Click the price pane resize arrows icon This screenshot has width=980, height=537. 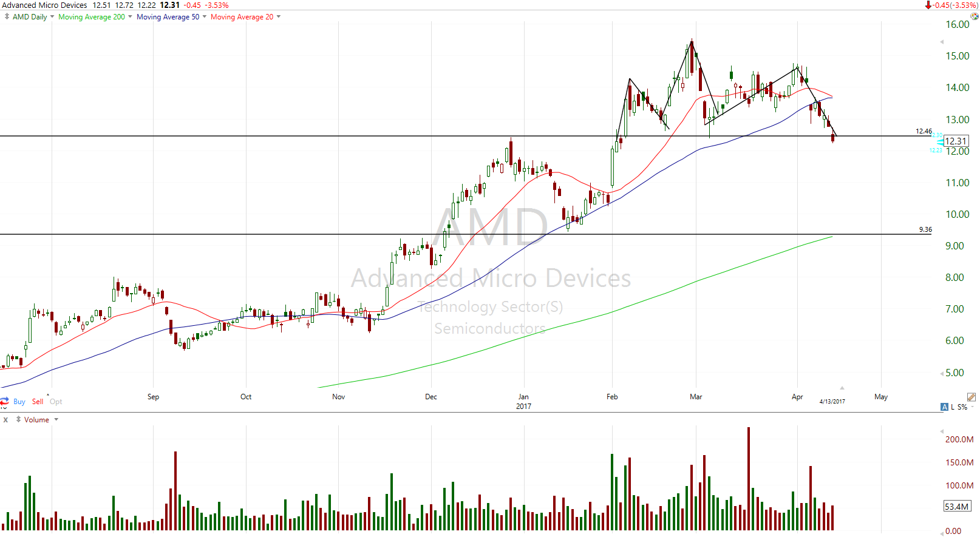[x=7, y=17]
